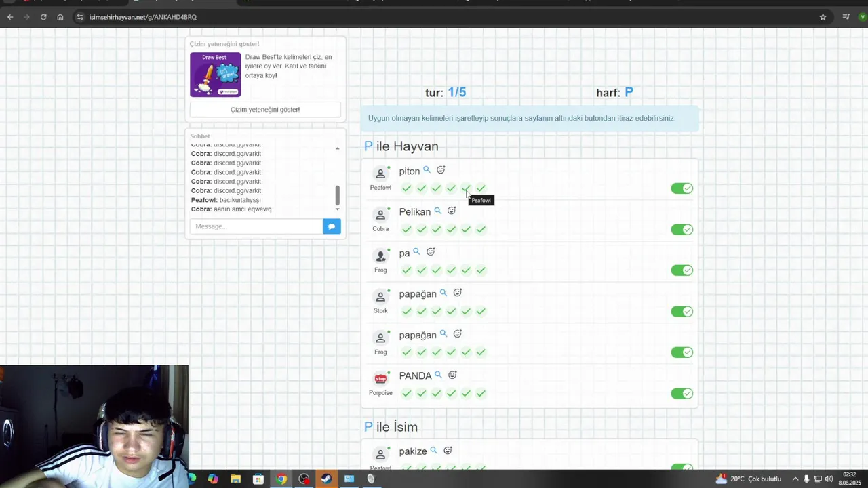Click the chat scrollbar thumb
The height and width of the screenshot is (488, 868).
(x=337, y=195)
